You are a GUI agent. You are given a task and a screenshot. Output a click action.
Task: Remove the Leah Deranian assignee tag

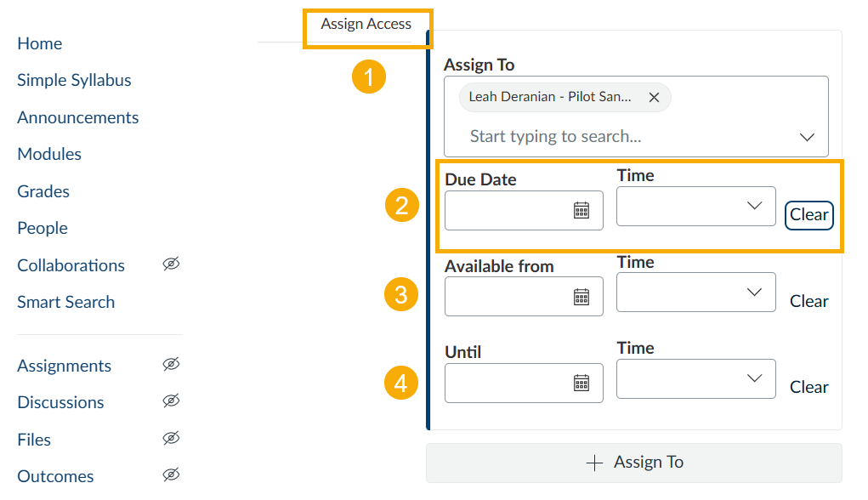[x=654, y=98]
